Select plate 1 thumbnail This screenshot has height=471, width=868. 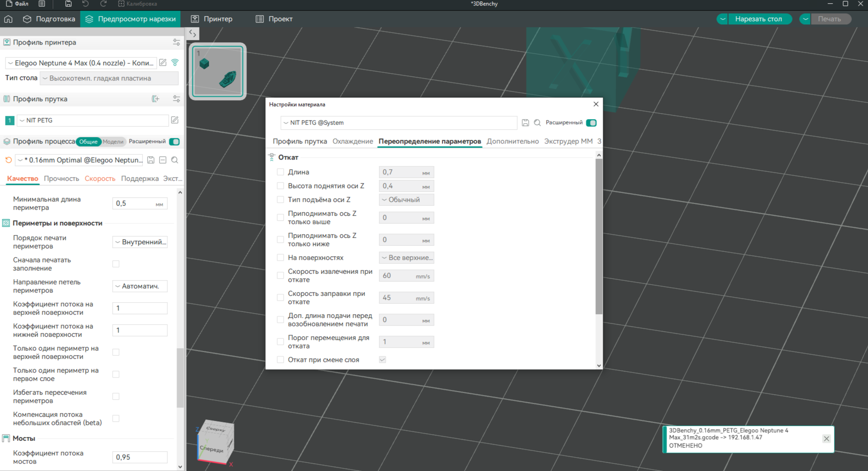[217, 71]
